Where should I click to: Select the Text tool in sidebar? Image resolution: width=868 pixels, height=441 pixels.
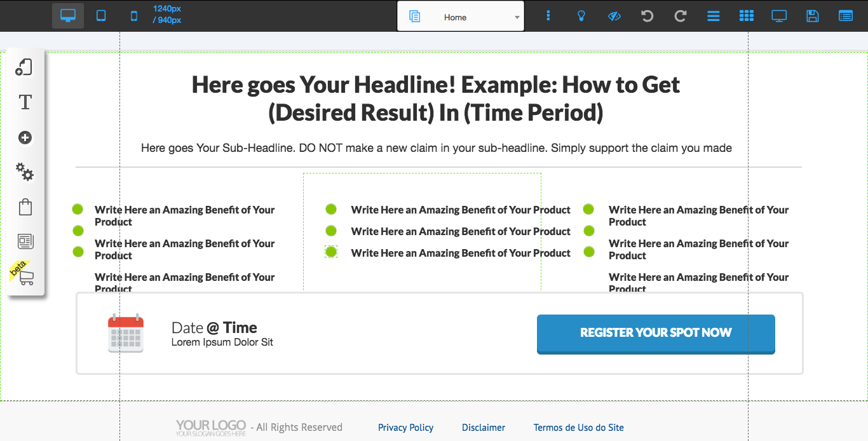(25, 102)
